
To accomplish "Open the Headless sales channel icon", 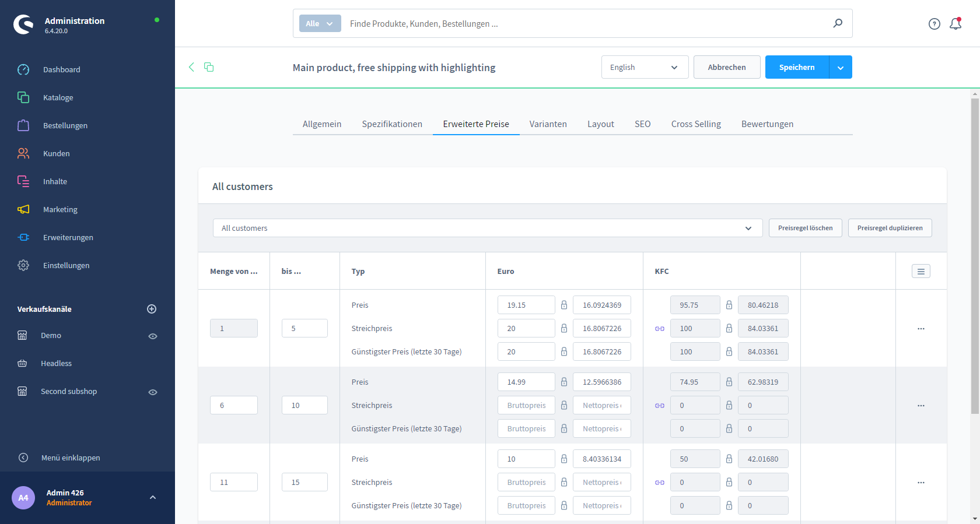I will (22, 363).
